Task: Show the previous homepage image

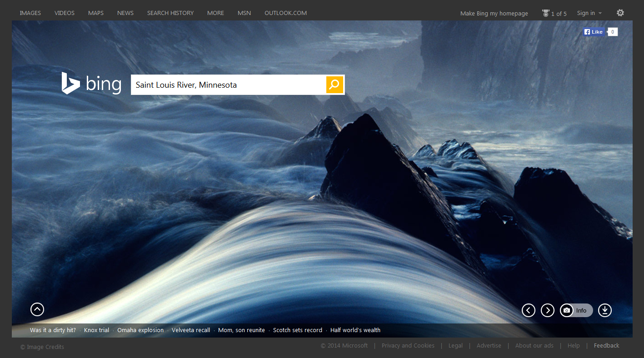Action: (529, 310)
